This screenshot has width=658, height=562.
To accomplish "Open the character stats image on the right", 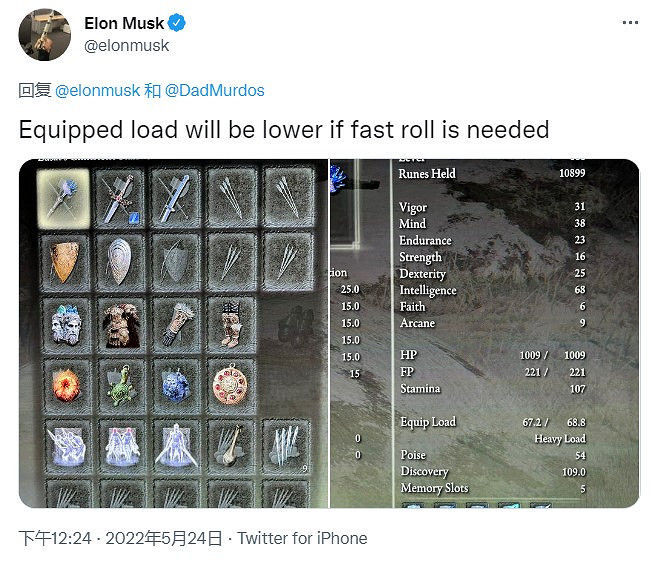I will click(x=485, y=333).
